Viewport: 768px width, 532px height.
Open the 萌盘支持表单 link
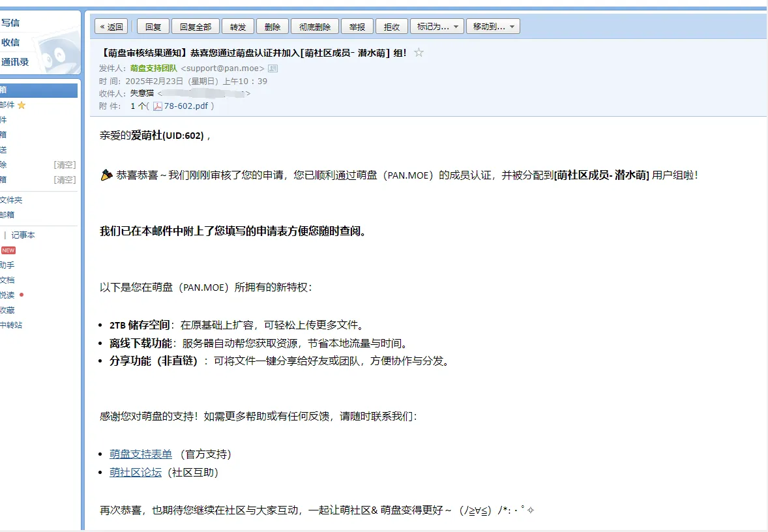141,454
